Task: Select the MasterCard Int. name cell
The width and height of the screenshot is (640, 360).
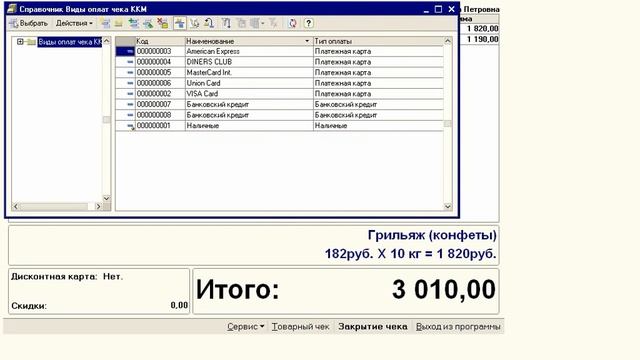Action: (249, 73)
